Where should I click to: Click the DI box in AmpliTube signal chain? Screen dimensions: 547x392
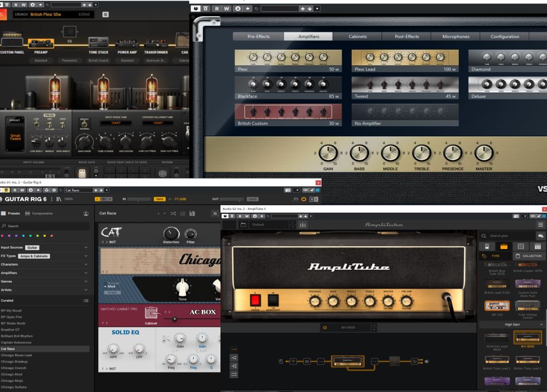(x=307, y=361)
